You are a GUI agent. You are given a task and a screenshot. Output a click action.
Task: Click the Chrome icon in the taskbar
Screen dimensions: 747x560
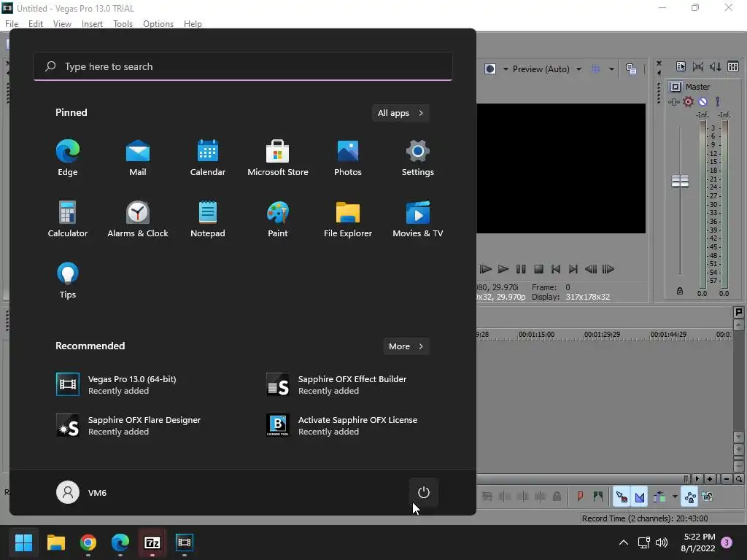click(x=88, y=542)
